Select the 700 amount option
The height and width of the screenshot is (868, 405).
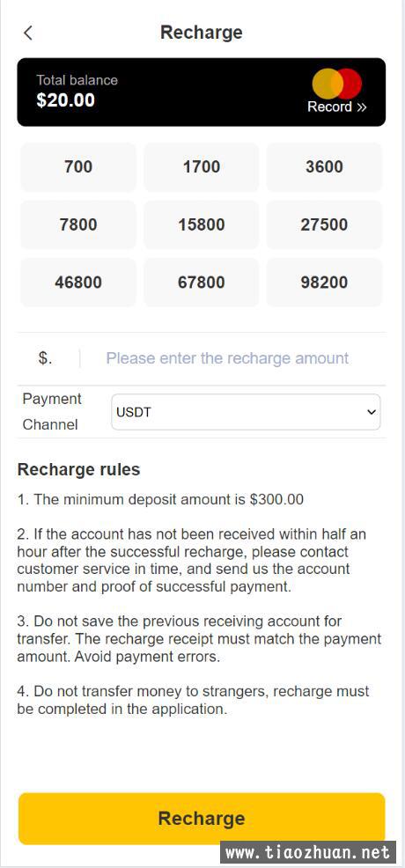click(x=78, y=167)
